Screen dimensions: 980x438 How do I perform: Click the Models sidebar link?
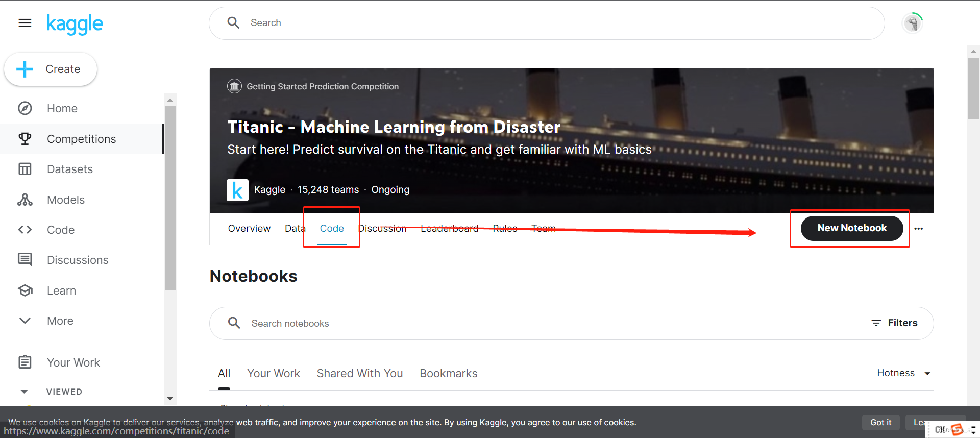pos(66,200)
